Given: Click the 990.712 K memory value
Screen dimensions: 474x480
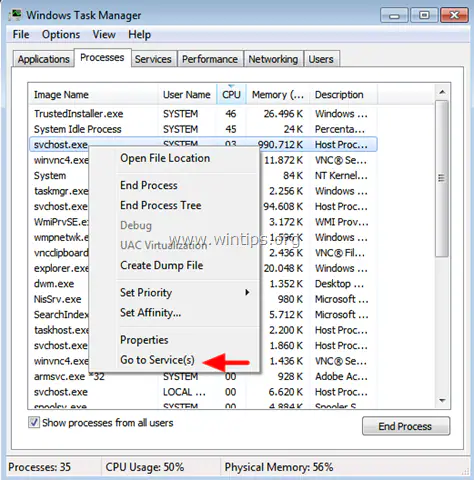Looking at the screenshot, I should pos(280,145).
